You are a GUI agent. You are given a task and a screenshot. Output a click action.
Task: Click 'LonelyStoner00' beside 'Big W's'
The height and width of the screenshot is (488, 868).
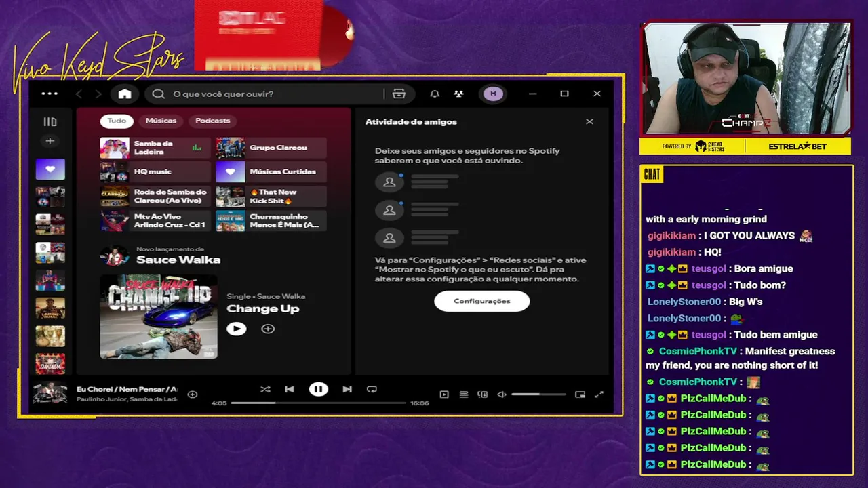point(684,302)
